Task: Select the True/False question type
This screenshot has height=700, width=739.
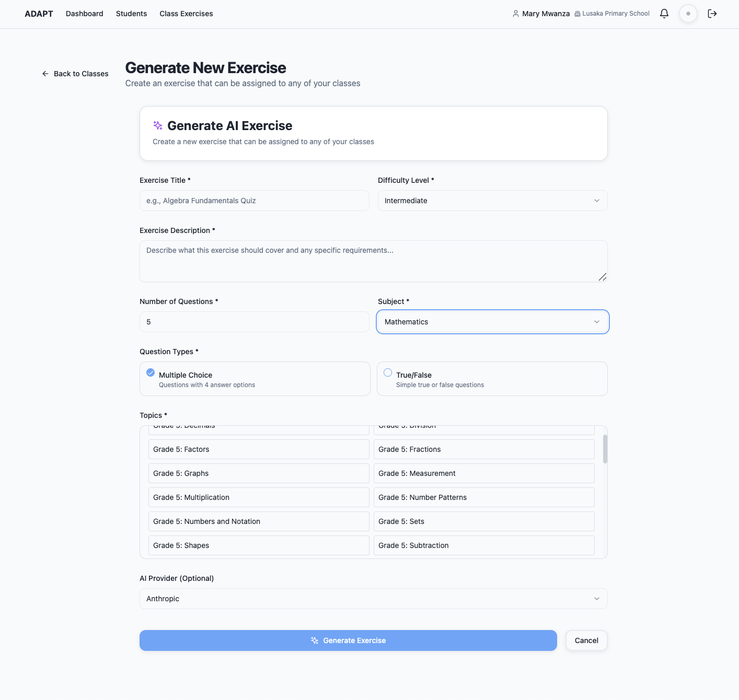Action: pyautogui.click(x=492, y=379)
